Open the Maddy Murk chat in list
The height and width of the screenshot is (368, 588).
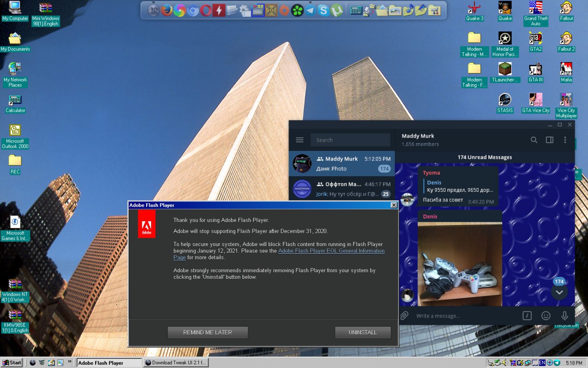pyautogui.click(x=342, y=163)
